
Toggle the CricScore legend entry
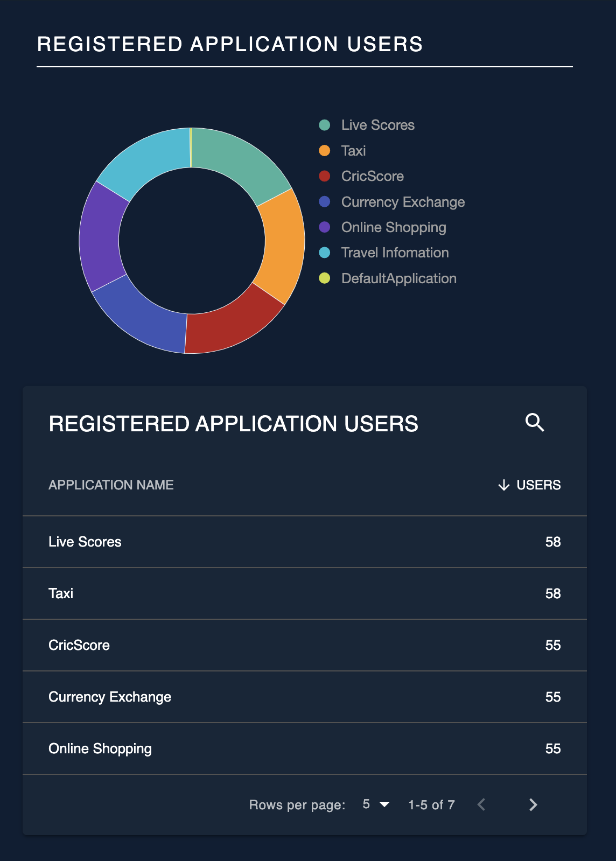[x=361, y=176]
